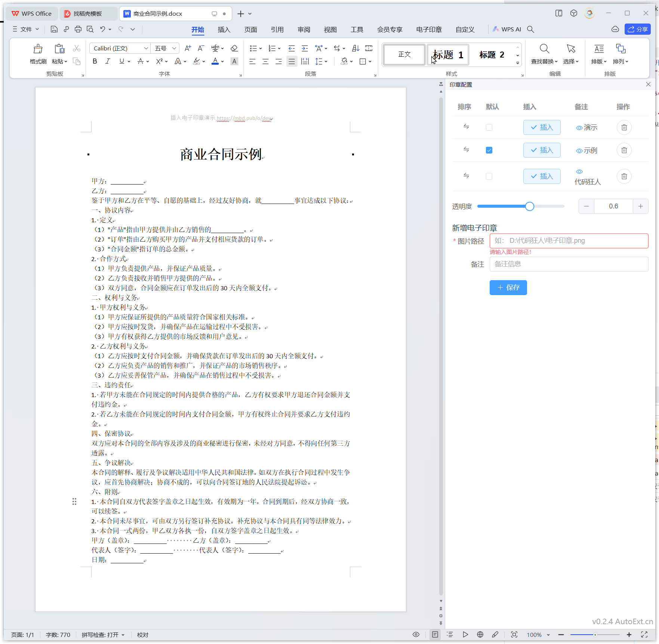Open the 100% zoom level dropdown

point(548,635)
